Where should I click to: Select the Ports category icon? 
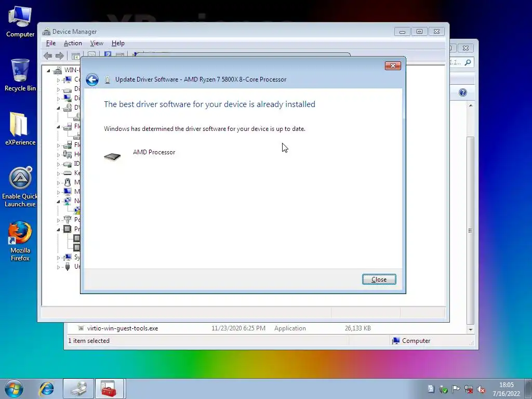[68, 220]
